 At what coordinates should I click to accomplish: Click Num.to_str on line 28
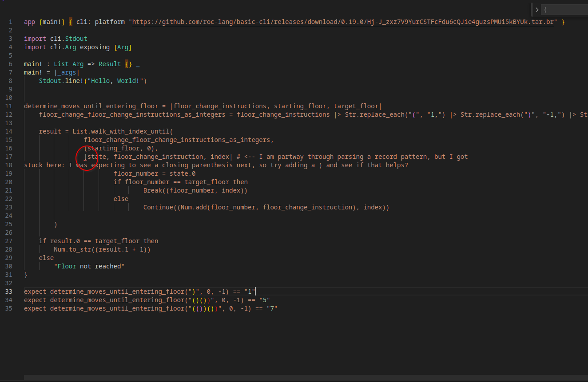pyautogui.click(x=71, y=249)
